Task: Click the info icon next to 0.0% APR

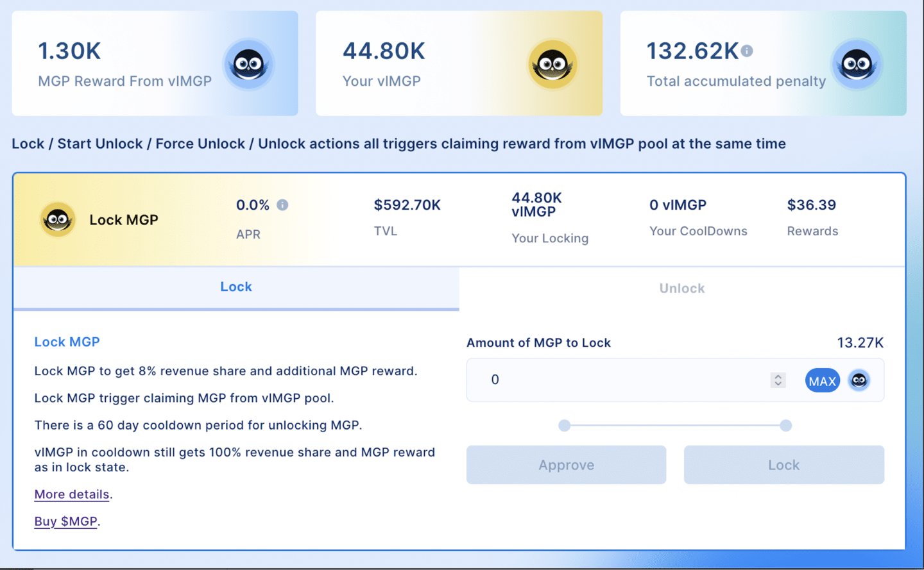Action: (282, 205)
